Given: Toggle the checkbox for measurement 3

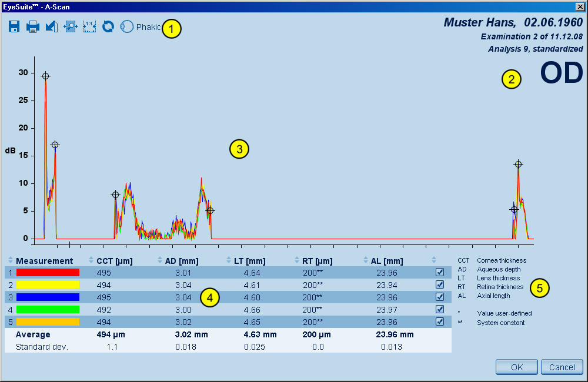Looking at the screenshot, I should [440, 297].
